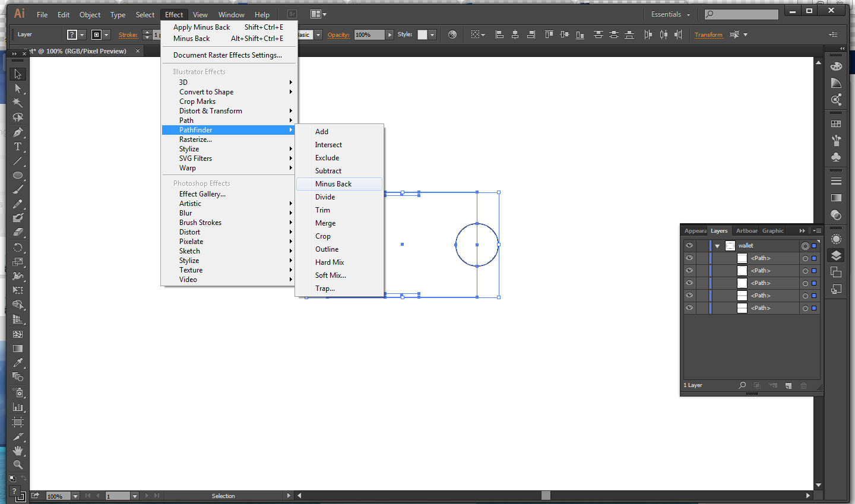The width and height of the screenshot is (855, 504).
Task: Click Create New Layer icon
Action: pos(788,385)
